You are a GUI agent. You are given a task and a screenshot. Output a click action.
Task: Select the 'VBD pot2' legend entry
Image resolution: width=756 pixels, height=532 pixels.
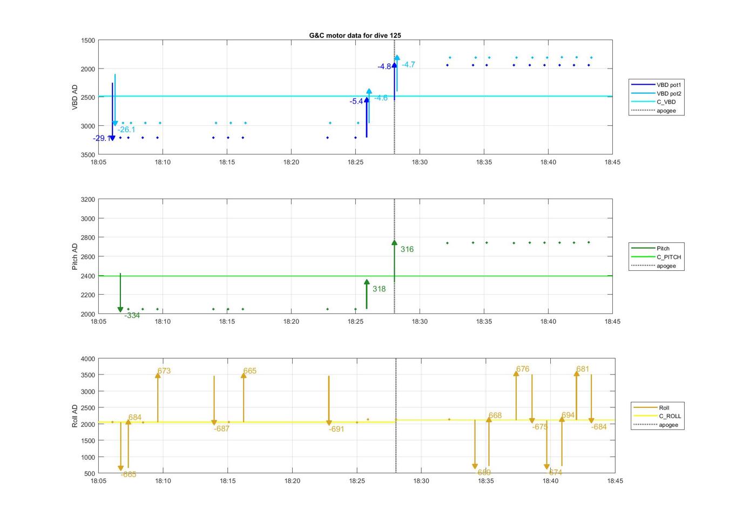tap(657, 93)
